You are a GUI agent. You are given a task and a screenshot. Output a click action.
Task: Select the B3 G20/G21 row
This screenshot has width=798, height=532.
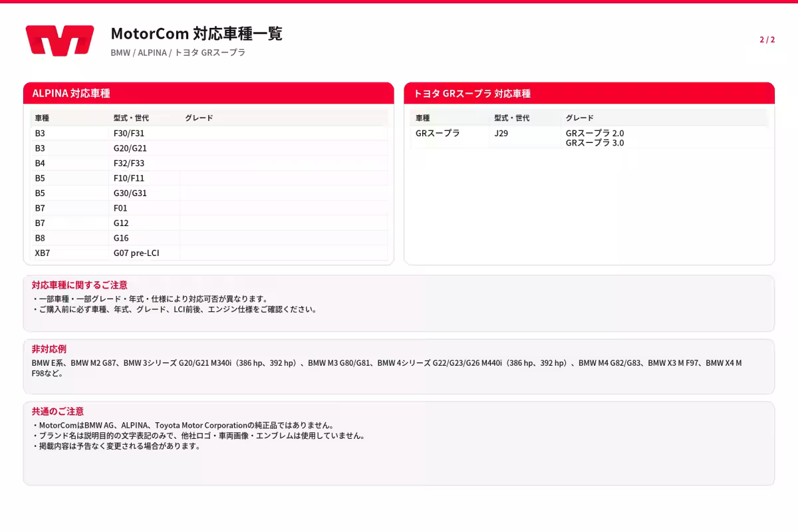pos(209,148)
